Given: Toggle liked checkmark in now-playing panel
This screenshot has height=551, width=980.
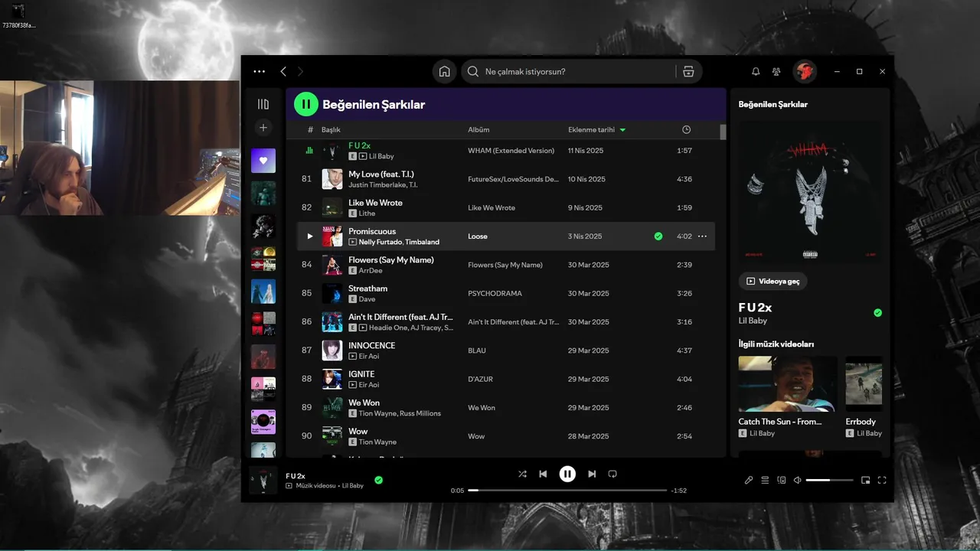Looking at the screenshot, I should [x=877, y=312].
